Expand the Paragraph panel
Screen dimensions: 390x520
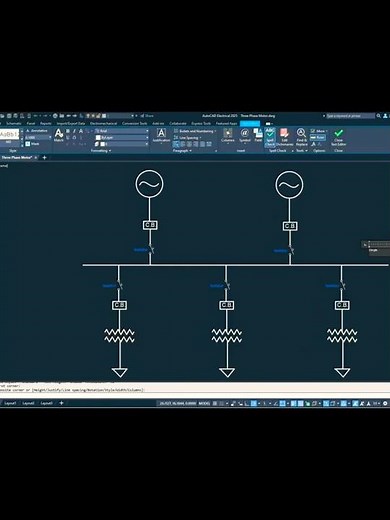tap(182, 151)
